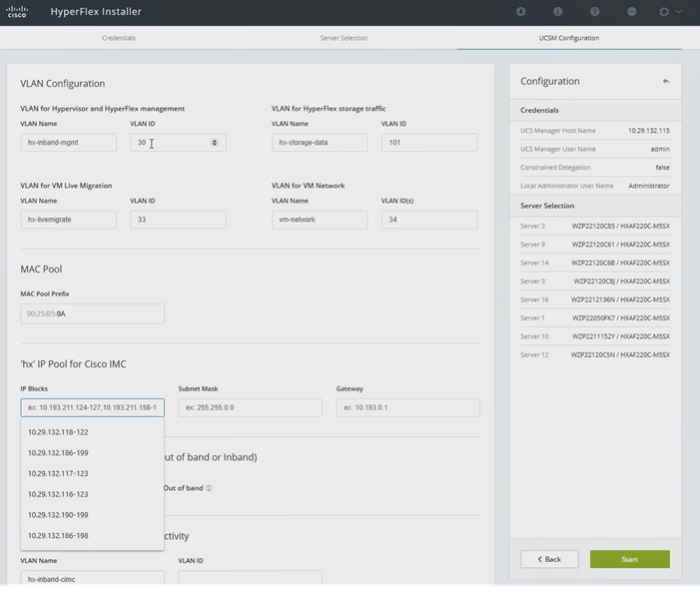Image resolution: width=700 pixels, height=594 pixels.
Task: Adjust the management VLAN ID spinner arrows
Action: pos(215,143)
